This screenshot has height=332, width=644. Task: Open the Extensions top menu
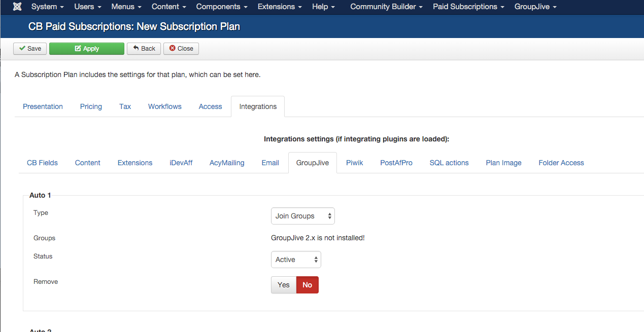[x=280, y=7]
